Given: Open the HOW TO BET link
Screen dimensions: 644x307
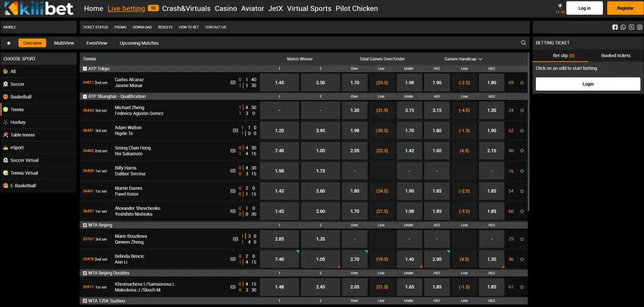Looking at the screenshot, I should [189, 27].
